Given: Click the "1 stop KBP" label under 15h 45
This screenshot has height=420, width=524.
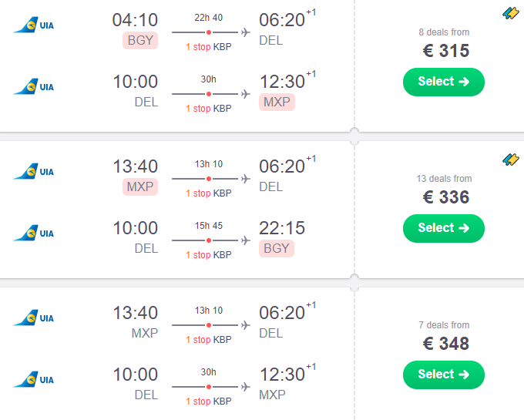Looking at the screenshot, I should pos(208,255).
